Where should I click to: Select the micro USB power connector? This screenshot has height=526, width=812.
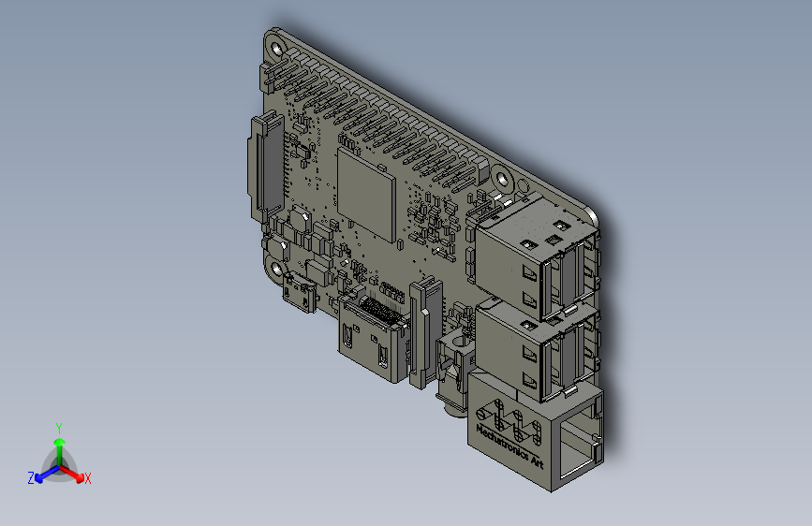[x=300, y=293]
